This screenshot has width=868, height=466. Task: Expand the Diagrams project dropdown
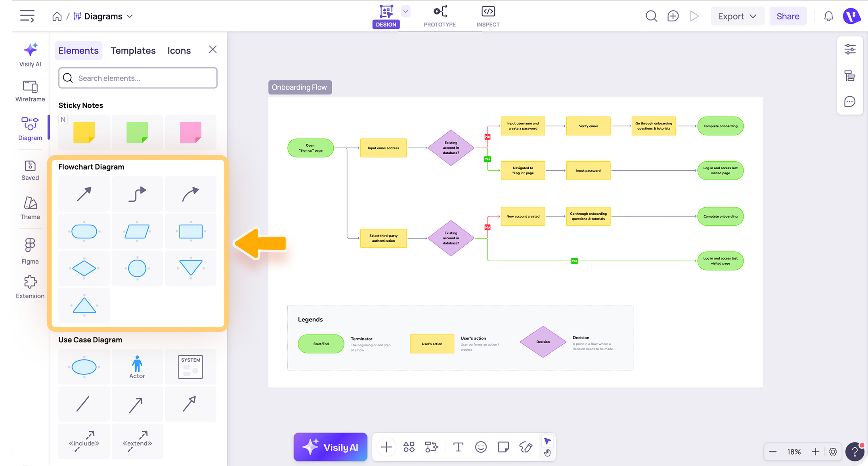pos(130,16)
